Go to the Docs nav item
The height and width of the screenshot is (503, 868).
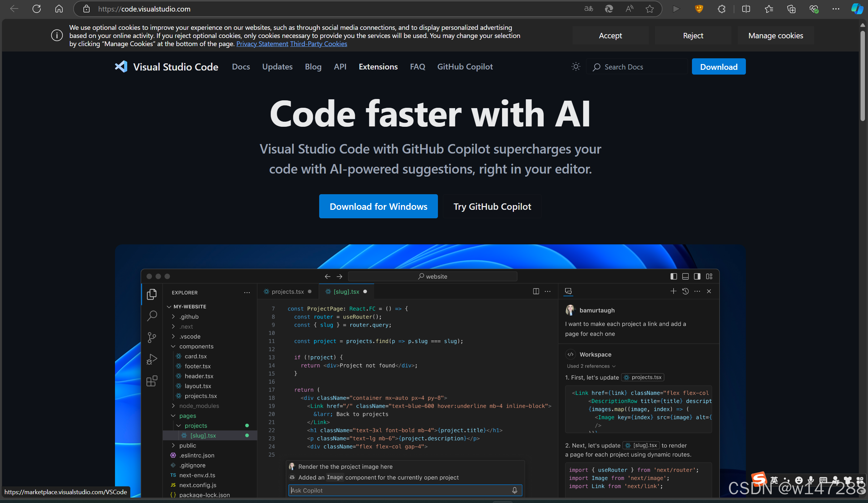click(241, 66)
